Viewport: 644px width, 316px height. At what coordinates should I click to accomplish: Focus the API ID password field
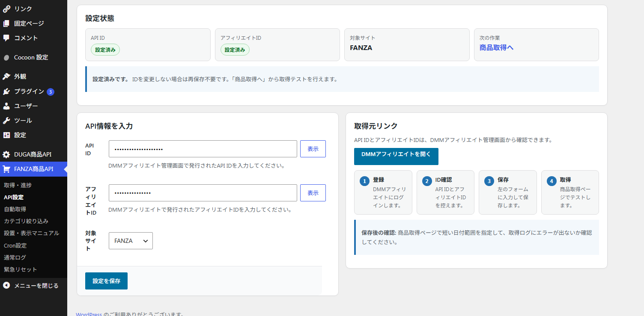pos(203,149)
